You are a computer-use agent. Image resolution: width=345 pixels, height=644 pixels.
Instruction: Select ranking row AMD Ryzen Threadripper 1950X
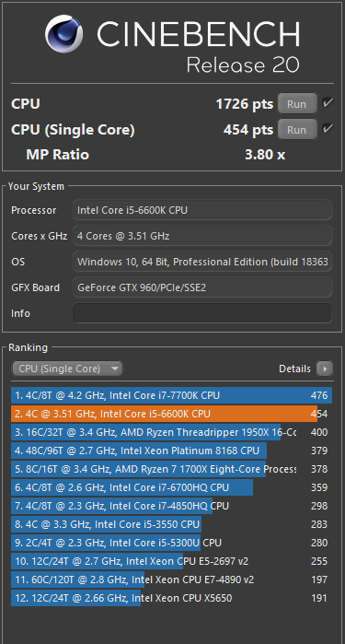(x=171, y=432)
